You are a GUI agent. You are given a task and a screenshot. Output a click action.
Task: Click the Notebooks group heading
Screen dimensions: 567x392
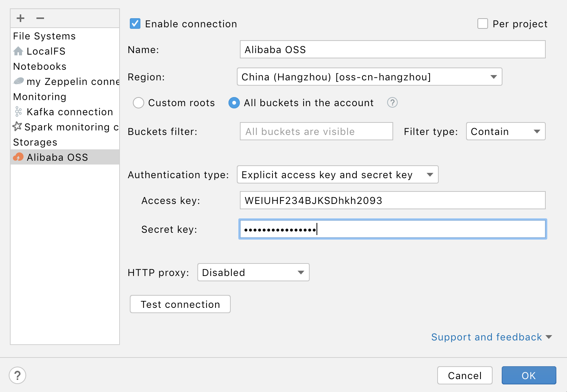[x=40, y=66]
